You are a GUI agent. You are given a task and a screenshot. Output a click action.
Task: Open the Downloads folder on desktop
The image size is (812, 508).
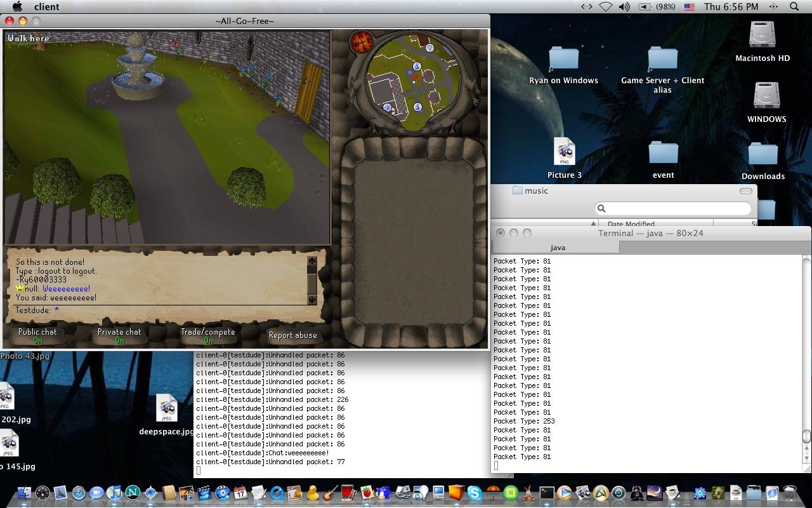[763, 161]
